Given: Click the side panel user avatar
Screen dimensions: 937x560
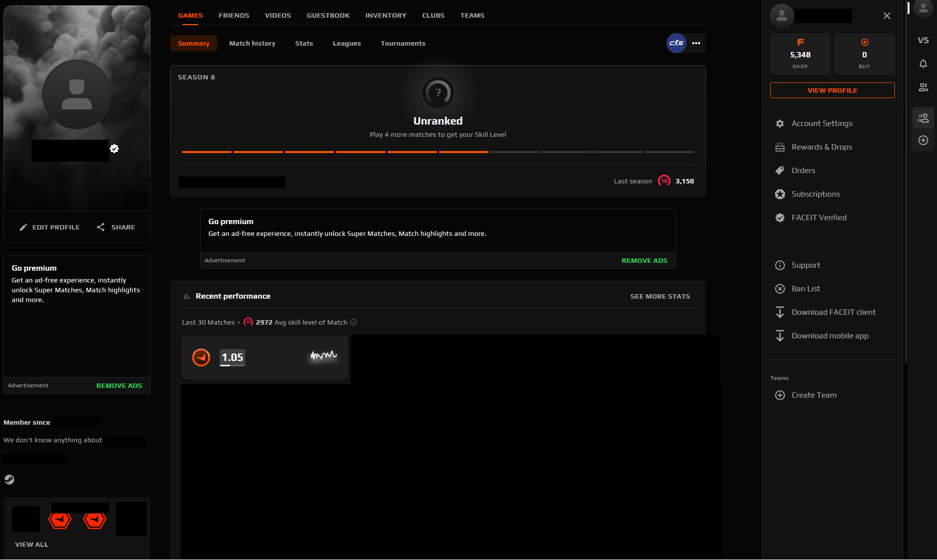Looking at the screenshot, I should (782, 16).
